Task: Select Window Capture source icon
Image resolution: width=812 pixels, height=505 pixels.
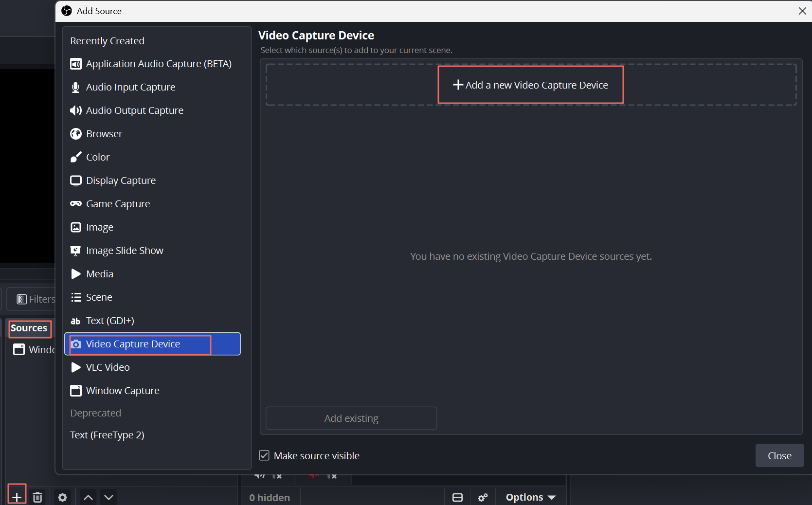Action: tap(76, 391)
